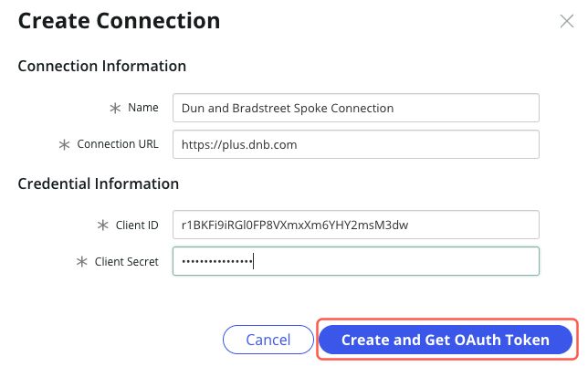The height and width of the screenshot is (367, 588).
Task: Click the Name input field
Action: [x=356, y=108]
